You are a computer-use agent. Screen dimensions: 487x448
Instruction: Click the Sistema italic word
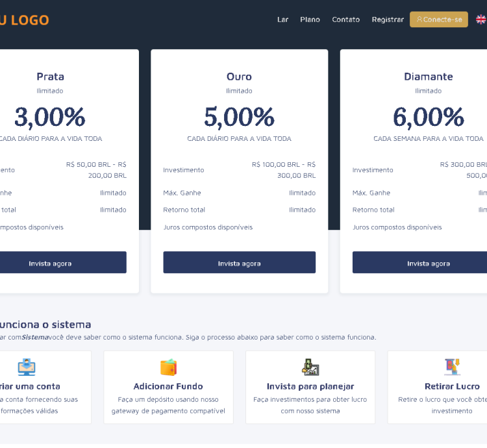35,337
